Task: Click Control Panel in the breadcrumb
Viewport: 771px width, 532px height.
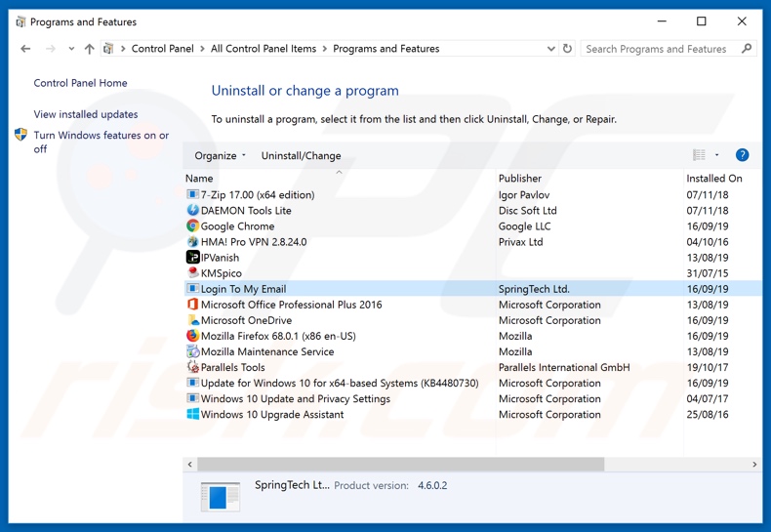Action: (162, 49)
